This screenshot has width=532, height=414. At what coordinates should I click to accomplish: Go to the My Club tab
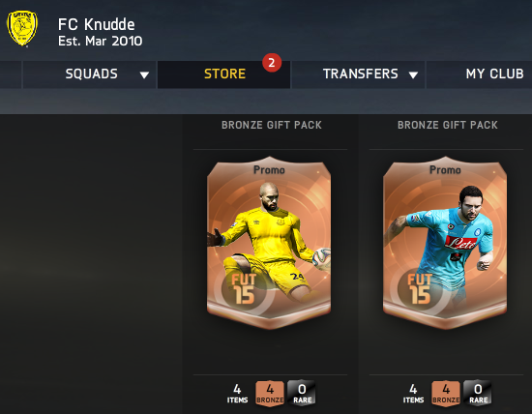[x=494, y=74]
